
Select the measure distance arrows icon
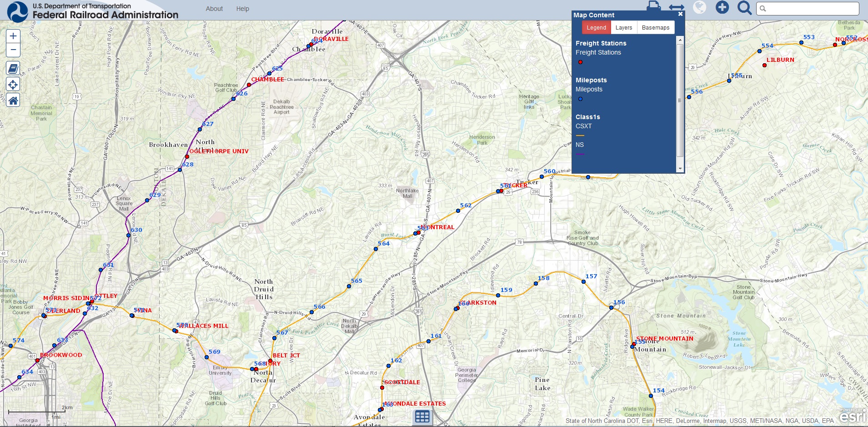(x=677, y=8)
